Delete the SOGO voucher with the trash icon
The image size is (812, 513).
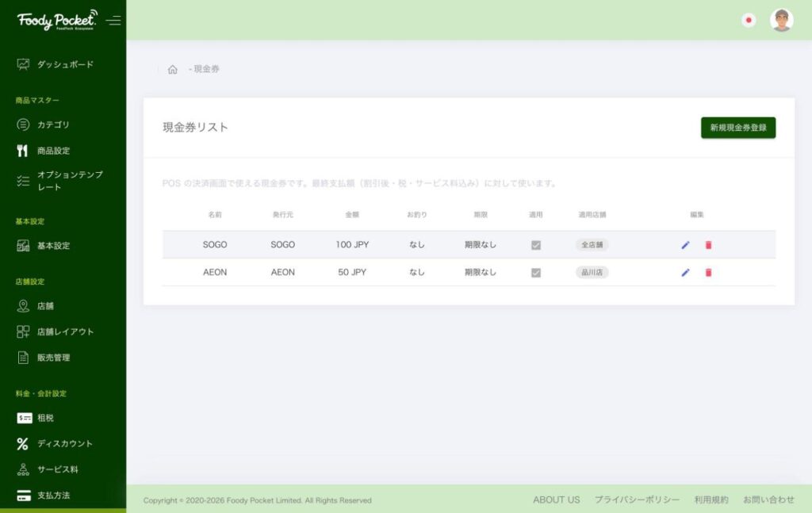(708, 245)
